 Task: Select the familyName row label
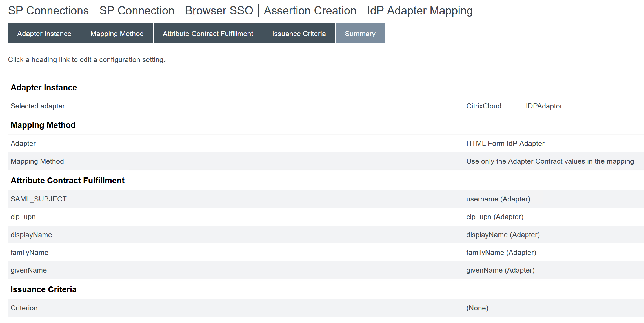[x=30, y=253]
